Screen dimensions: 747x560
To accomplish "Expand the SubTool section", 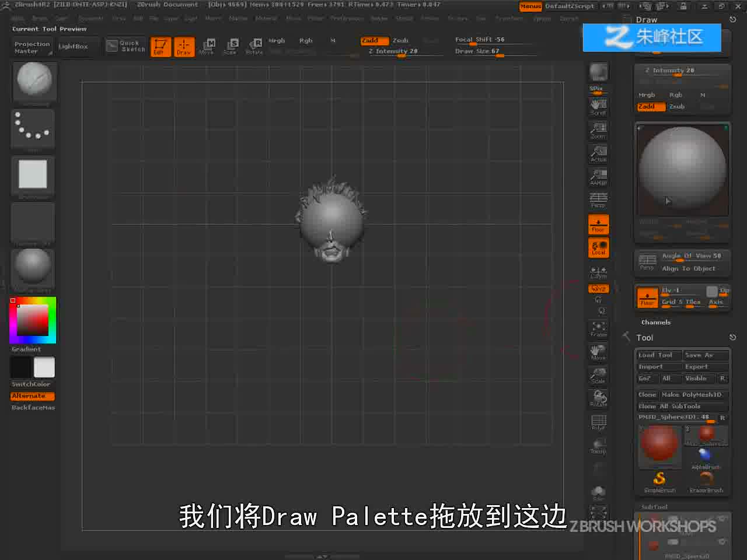I will pos(654,507).
